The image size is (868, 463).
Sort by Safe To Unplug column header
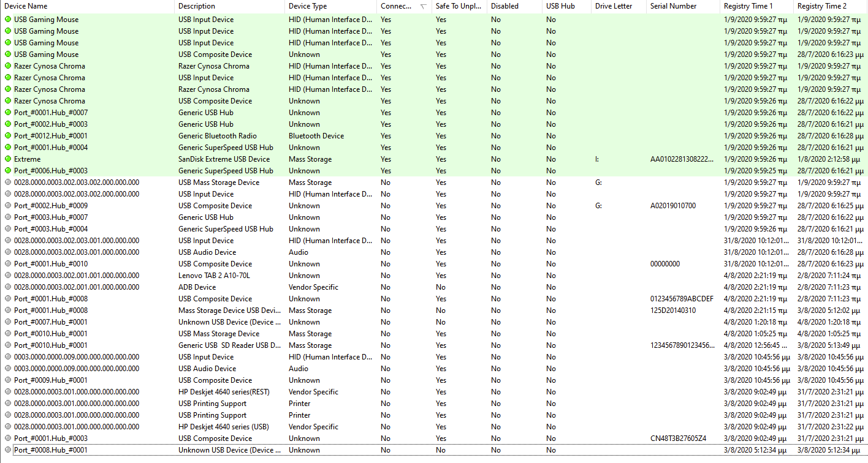[459, 6]
